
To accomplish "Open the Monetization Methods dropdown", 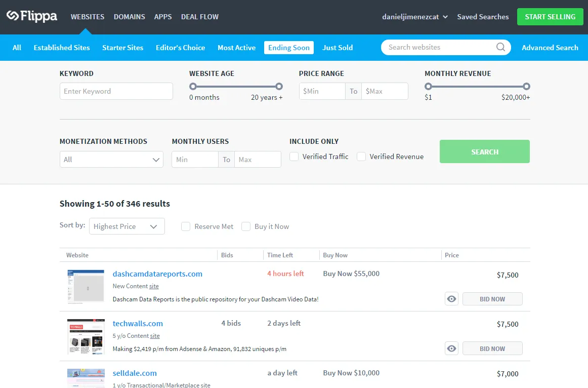I will (111, 160).
